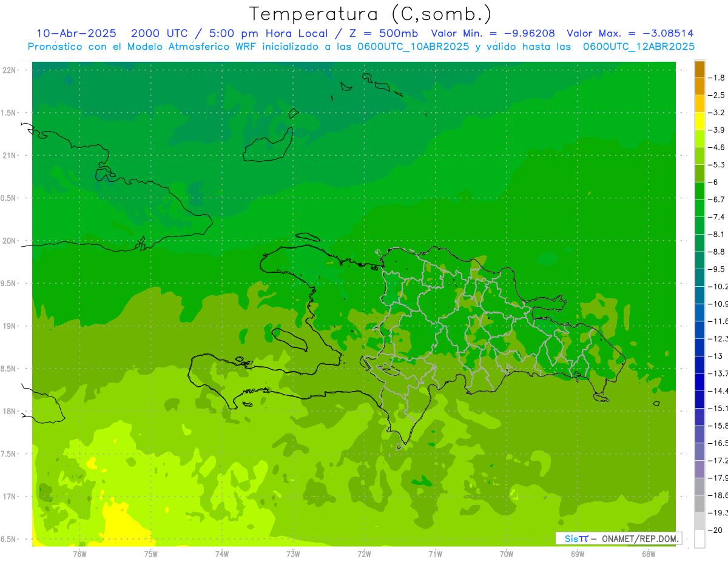728x562 pixels.
Task: Click the '68W' longitude label
Action: [649, 554]
